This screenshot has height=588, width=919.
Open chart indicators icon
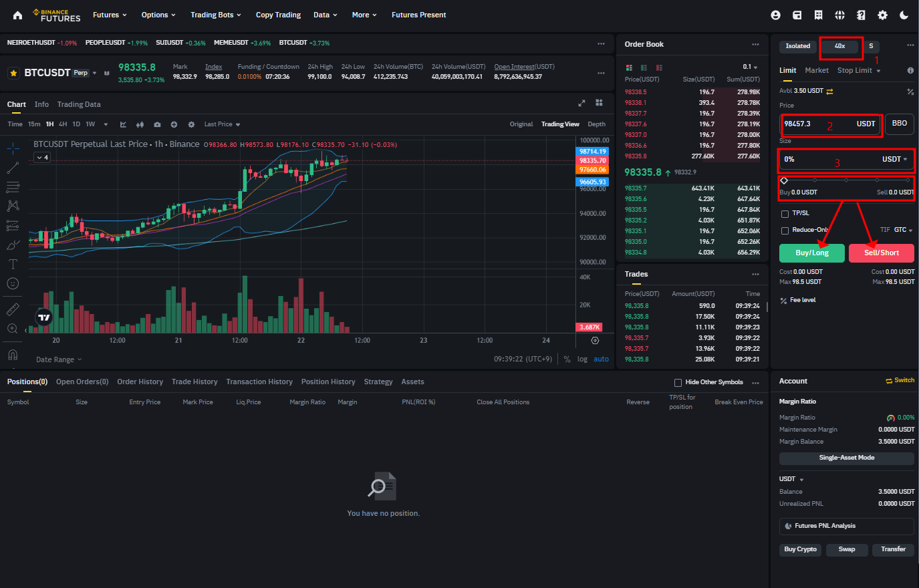[124, 124]
